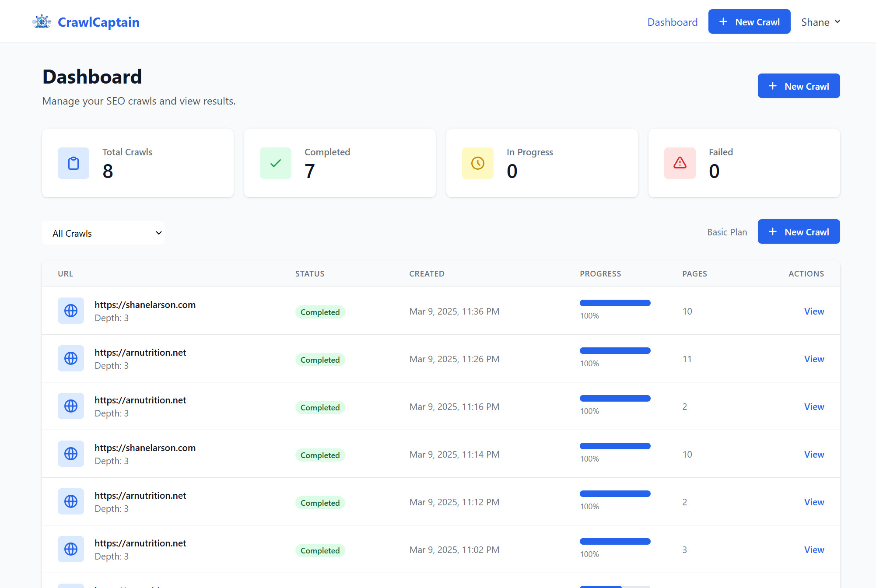The image size is (876, 588).
Task: View the arnutrition.net crawl from 11:26 PM
Action: [x=814, y=359]
